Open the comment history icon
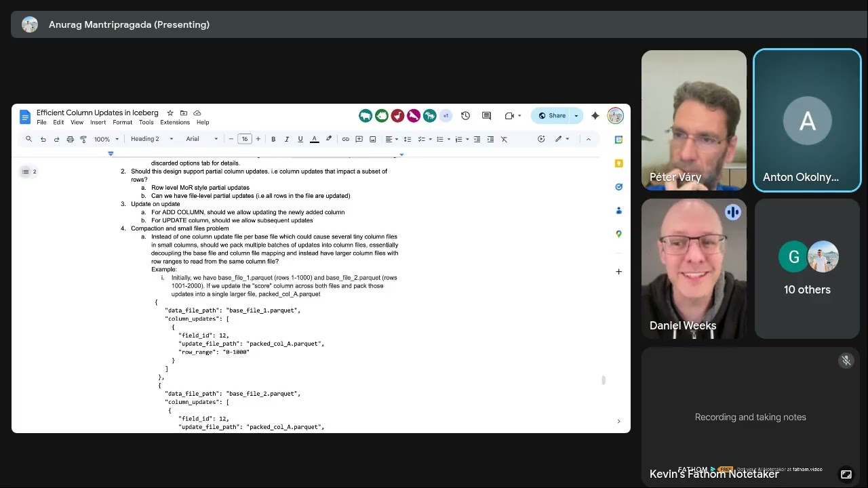 (486, 116)
